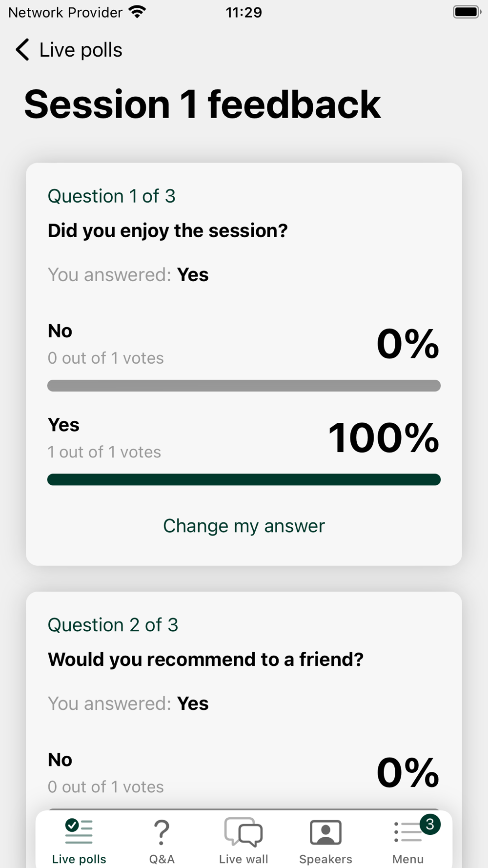
Task: Tap the notification badge showing 3
Action: pyautogui.click(x=430, y=825)
